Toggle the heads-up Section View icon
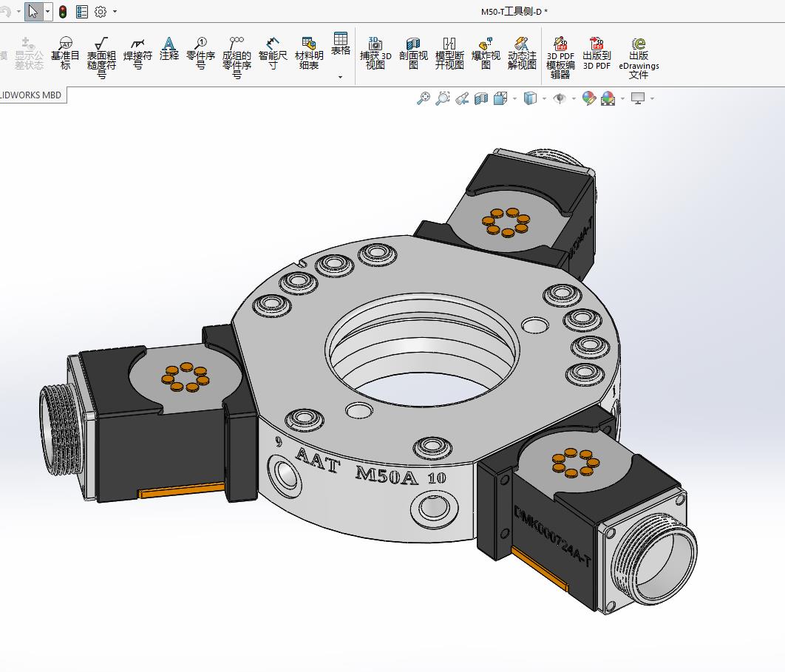 pyautogui.click(x=481, y=98)
